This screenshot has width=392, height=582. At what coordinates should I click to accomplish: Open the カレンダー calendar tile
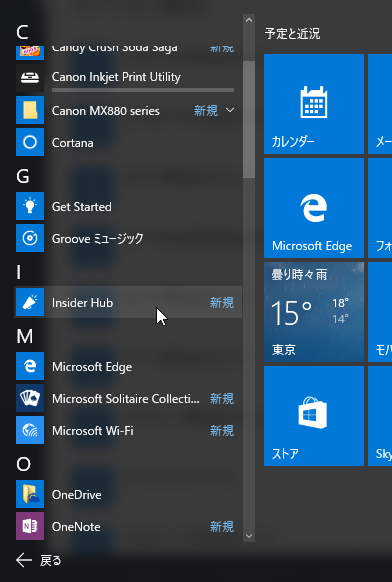(x=314, y=104)
